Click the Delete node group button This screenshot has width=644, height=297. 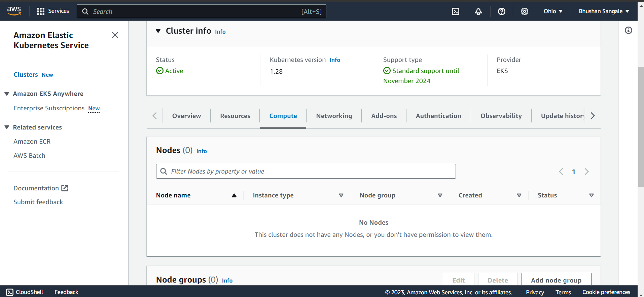point(498,280)
